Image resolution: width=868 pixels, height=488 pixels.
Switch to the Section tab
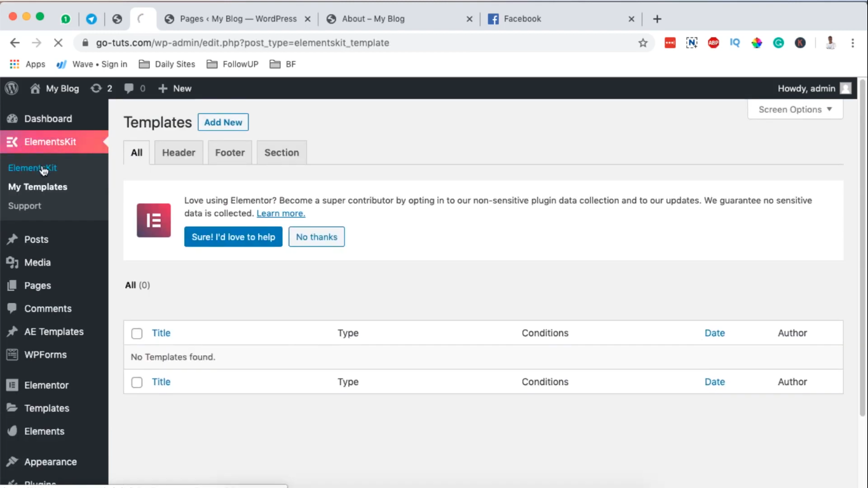point(281,152)
